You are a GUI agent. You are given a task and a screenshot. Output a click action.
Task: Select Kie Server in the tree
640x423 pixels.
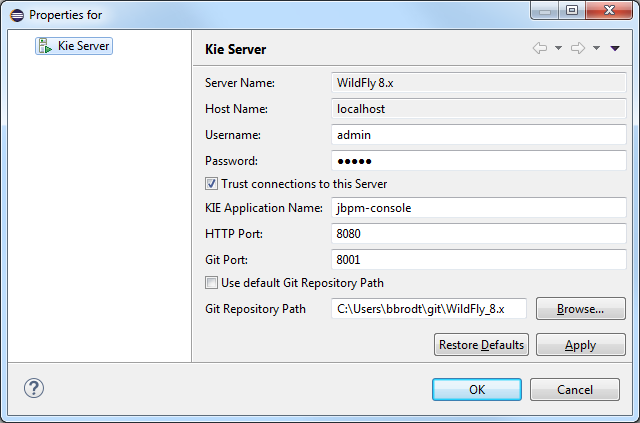click(x=84, y=46)
